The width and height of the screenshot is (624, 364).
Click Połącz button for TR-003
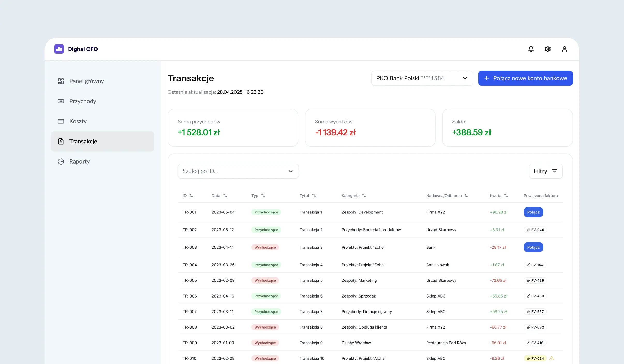(x=533, y=247)
